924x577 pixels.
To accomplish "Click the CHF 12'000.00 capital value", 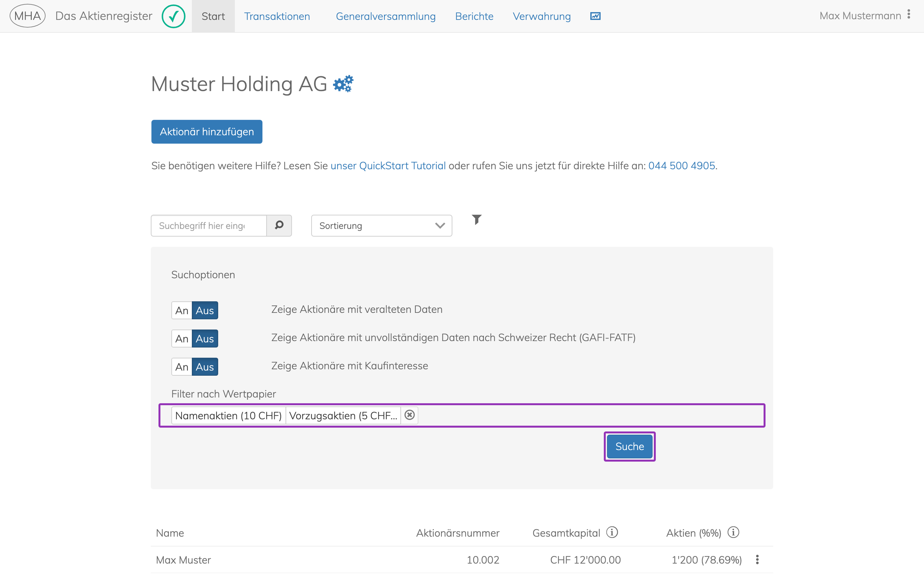I will tap(585, 560).
